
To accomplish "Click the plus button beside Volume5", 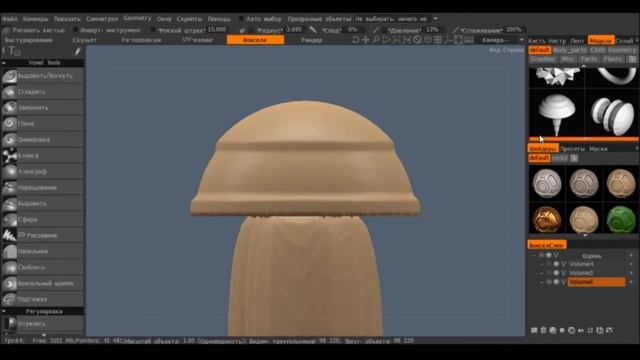I will (x=631, y=273).
